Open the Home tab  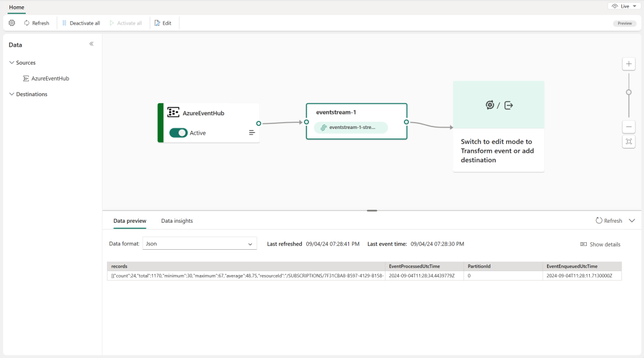(16, 8)
